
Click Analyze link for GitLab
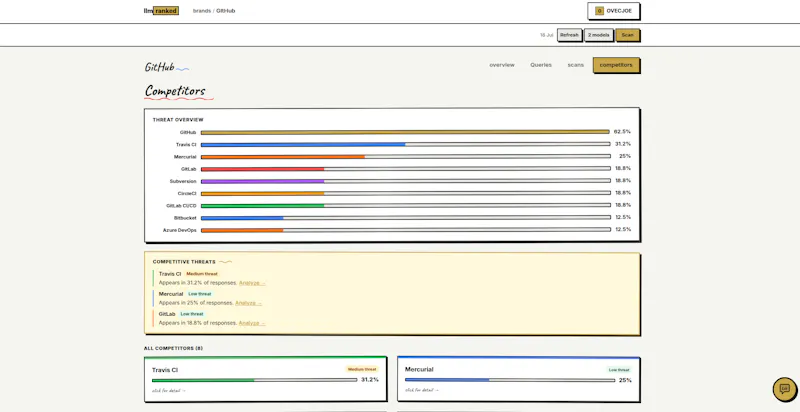click(x=252, y=323)
